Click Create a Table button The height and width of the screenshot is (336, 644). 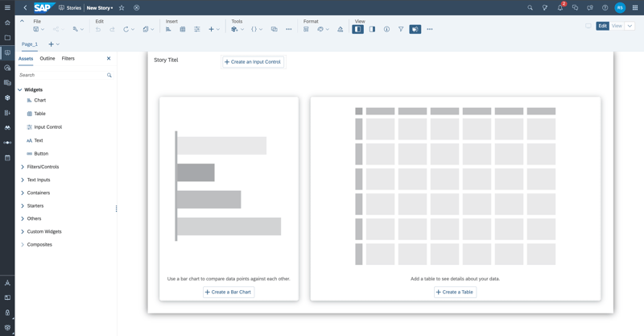pyautogui.click(x=455, y=292)
